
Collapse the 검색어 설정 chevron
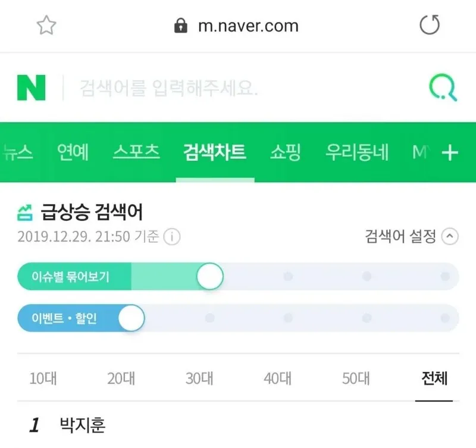tap(451, 237)
